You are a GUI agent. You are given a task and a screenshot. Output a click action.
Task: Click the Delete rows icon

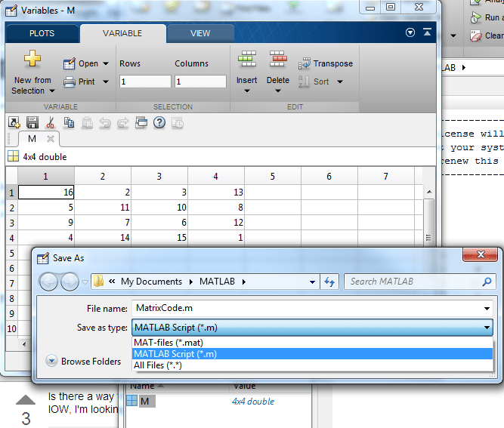pyautogui.click(x=278, y=59)
